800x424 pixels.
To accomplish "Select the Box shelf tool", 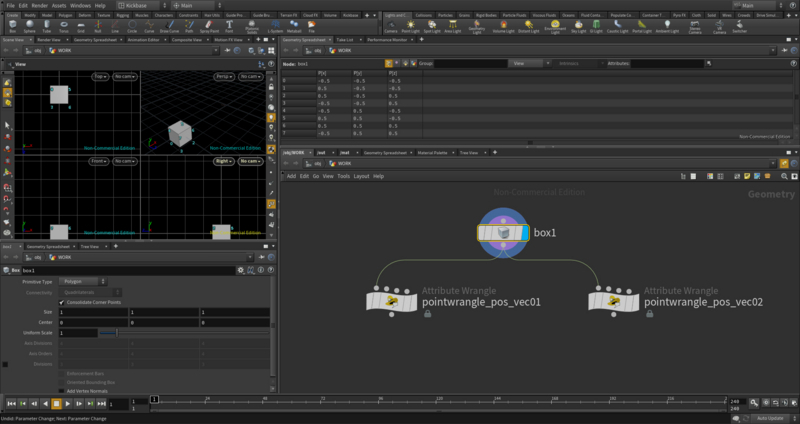I will 13,26.
